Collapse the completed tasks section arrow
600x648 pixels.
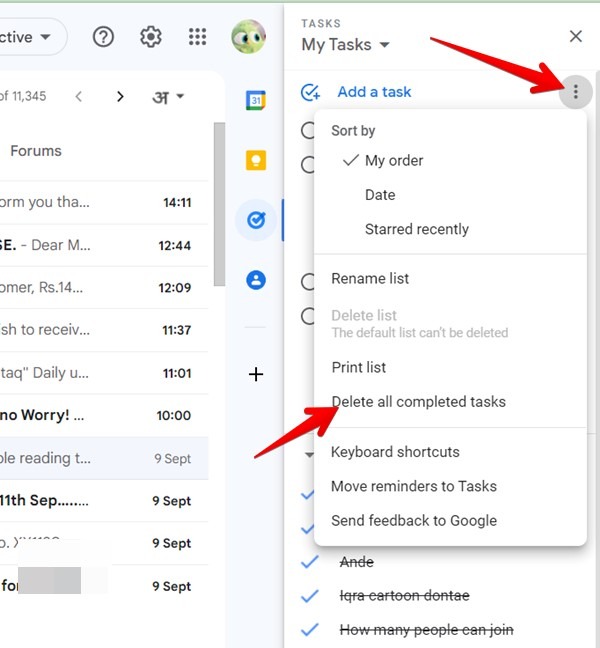point(309,455)
